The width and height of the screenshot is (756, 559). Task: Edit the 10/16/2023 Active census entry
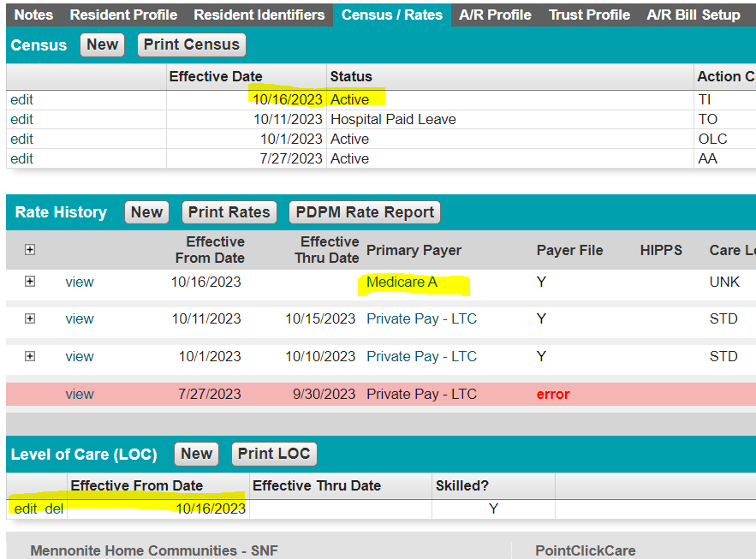click(x=21, y=99)
